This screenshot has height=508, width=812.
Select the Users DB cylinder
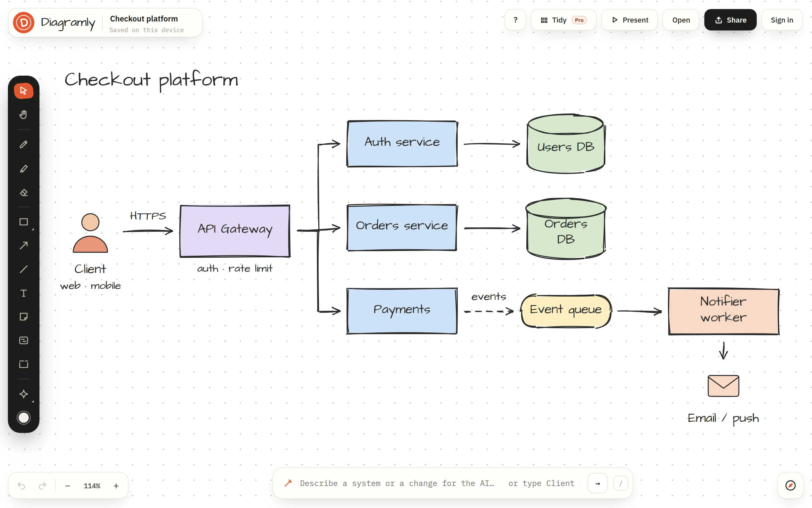[566, 144]
